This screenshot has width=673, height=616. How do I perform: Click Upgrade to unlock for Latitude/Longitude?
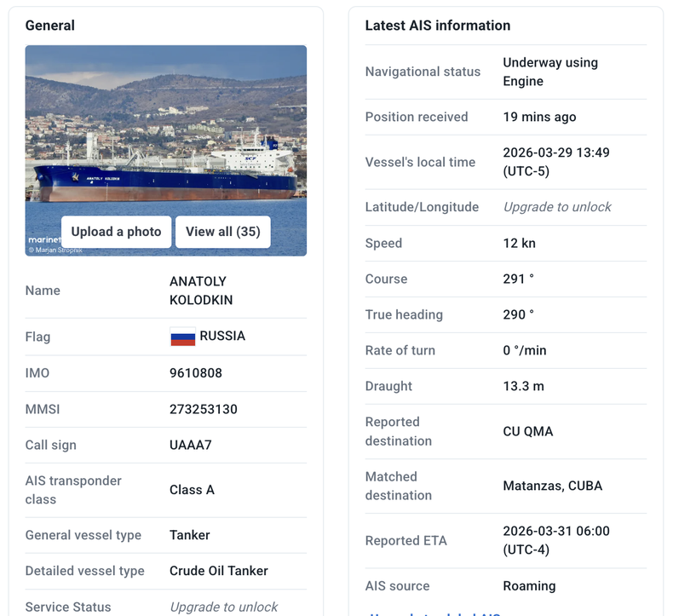(557, 207)
